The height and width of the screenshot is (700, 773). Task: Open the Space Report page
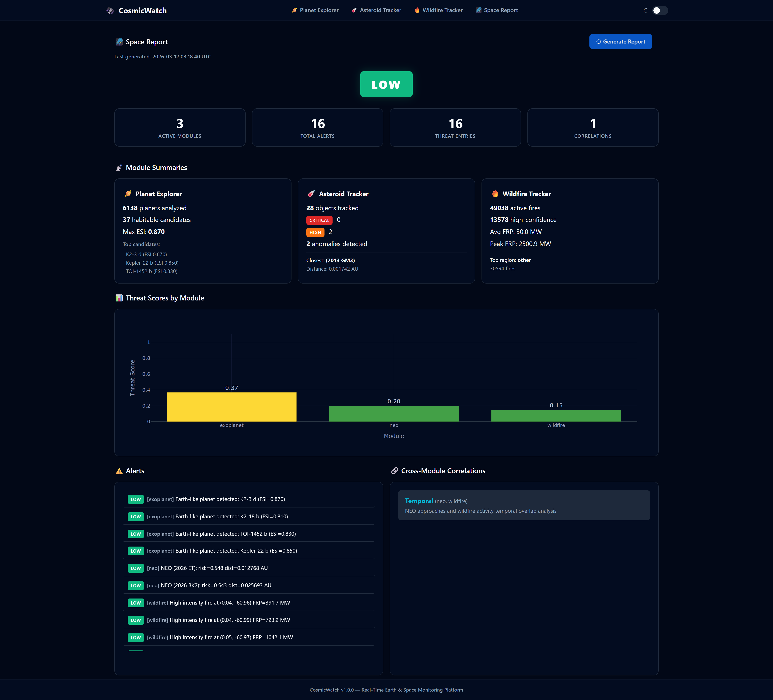click(497, 10)
